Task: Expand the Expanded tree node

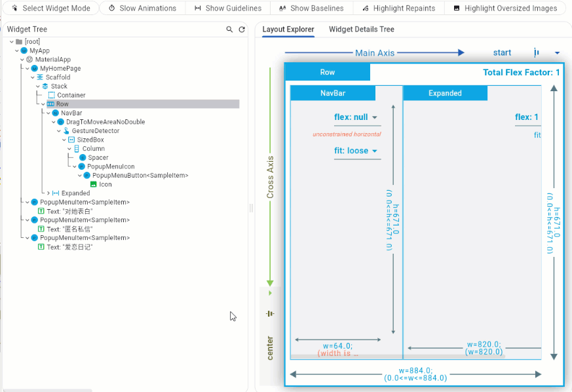Action: [48, 193]
